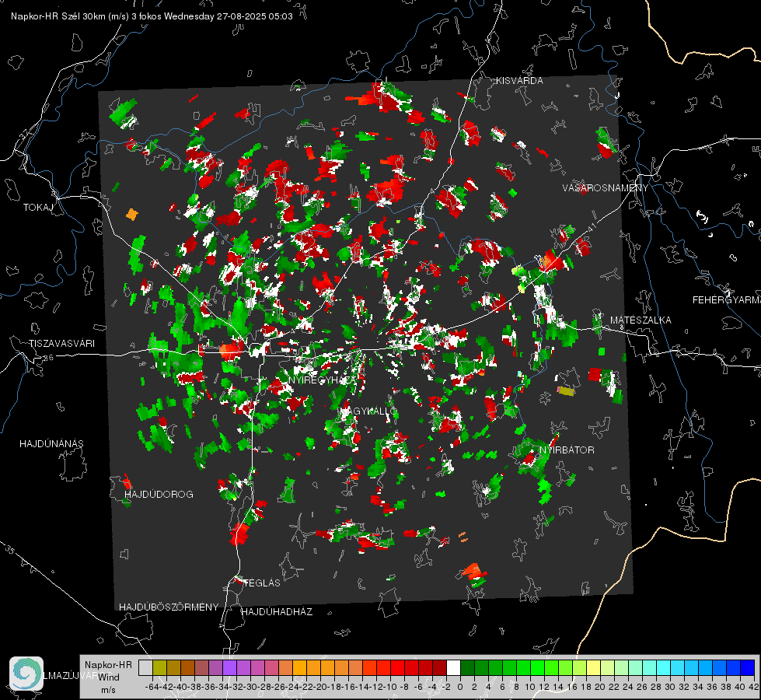Select the purple swatch between -34 and -32

pyautogui.click(x=229, y=667)
